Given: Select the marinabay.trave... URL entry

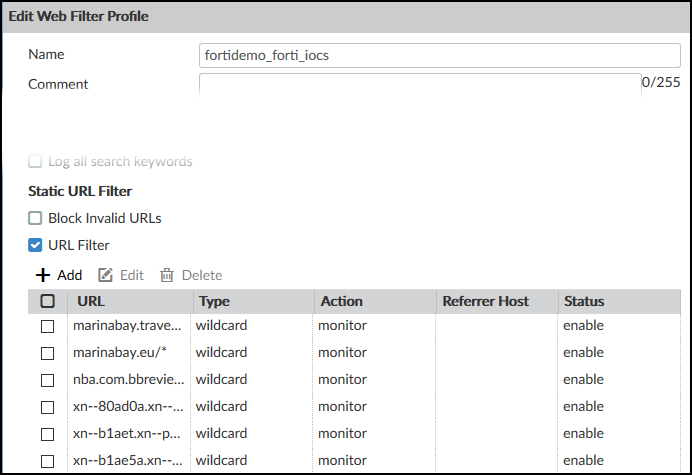Looking at the screenshot, I should 127,325.
